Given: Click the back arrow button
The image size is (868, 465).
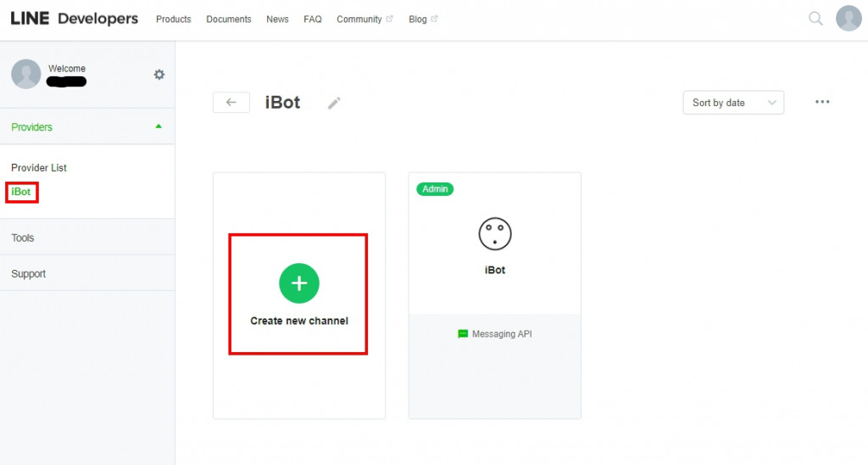Looking at the screenshot, I should (231, 102).
